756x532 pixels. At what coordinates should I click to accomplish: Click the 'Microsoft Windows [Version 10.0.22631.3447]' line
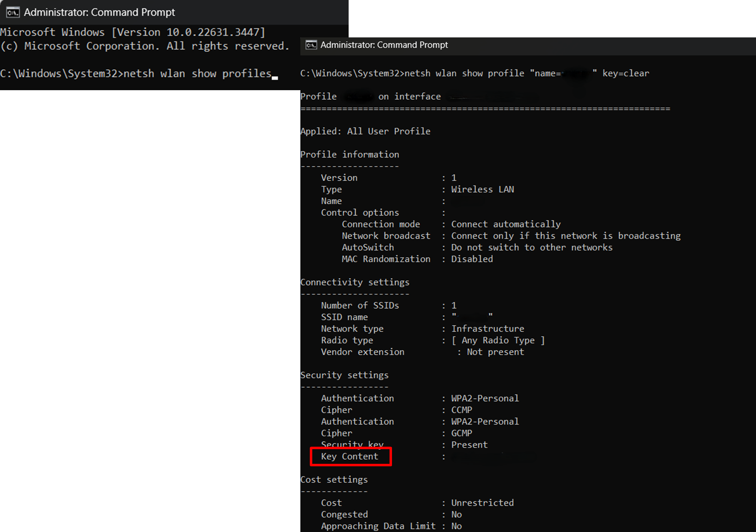[x=133, y=33]
